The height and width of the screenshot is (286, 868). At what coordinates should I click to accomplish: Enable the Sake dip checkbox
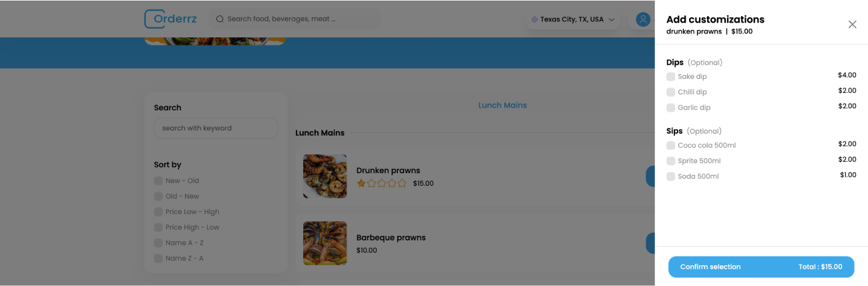click(x=671, y=77)
